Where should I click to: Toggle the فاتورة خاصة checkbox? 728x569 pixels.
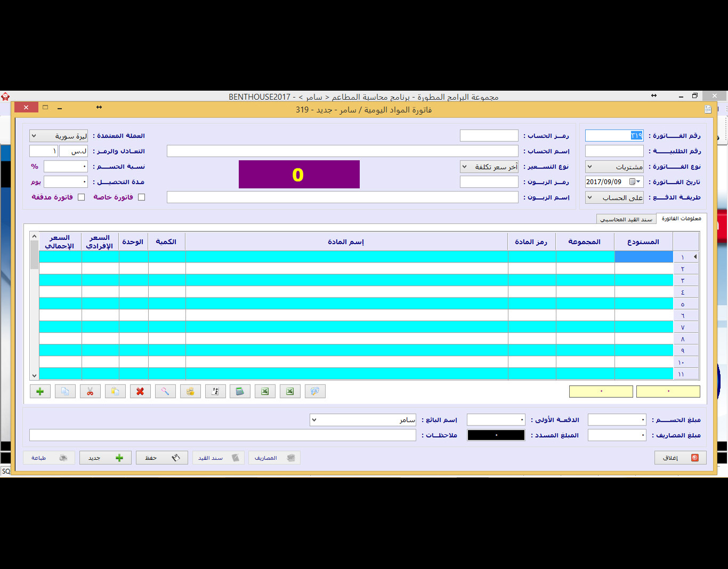[141, 197]
